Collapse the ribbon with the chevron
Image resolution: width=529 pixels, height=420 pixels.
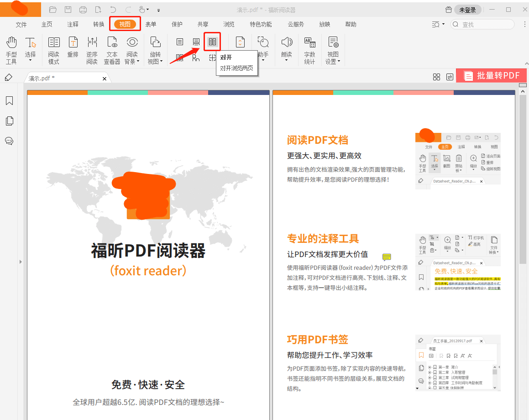[x=526, y=63]
